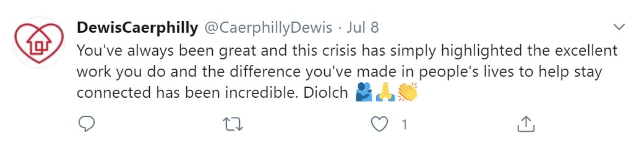The height and width of the screenshot is (161, 644).
Task: Click the hugging people emoji
Action: (x=364, y=92)
